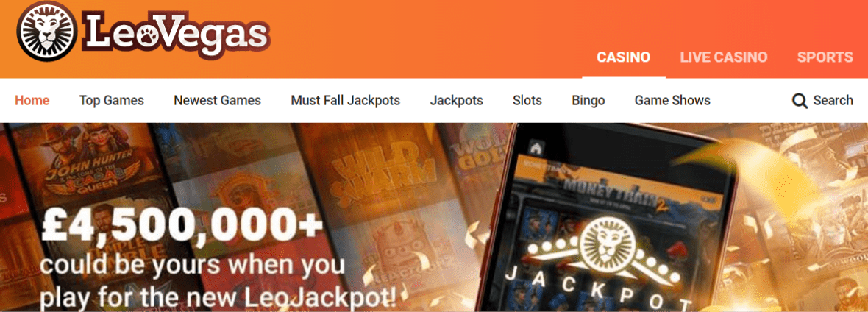Open the Slots category
Screen dimensions: 868x312
[x=527, y=100]
